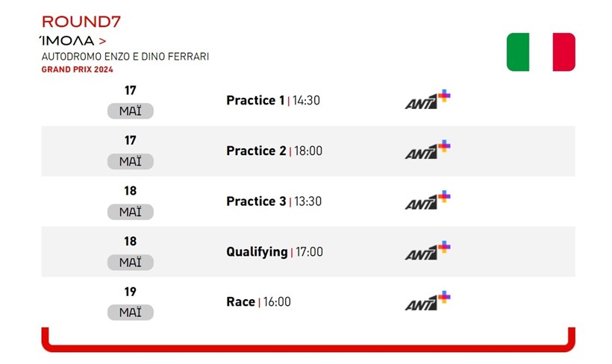Click the 16:00 race time

tap(277, 302)
